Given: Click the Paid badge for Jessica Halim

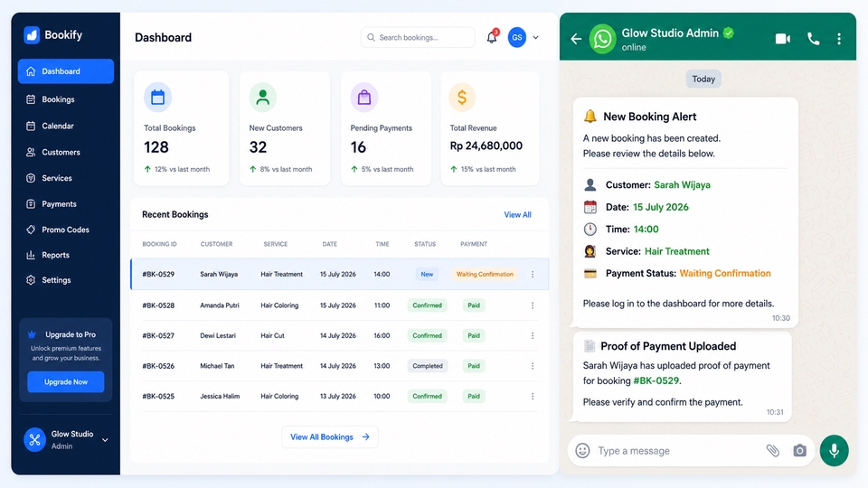Looking at the screenshot, I should [x=474, y=396].
